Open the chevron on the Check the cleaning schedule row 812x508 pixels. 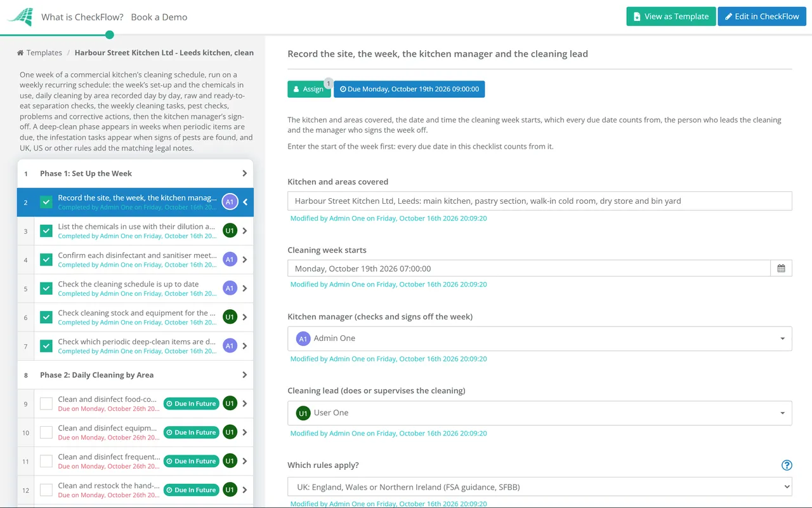(245, 288)
